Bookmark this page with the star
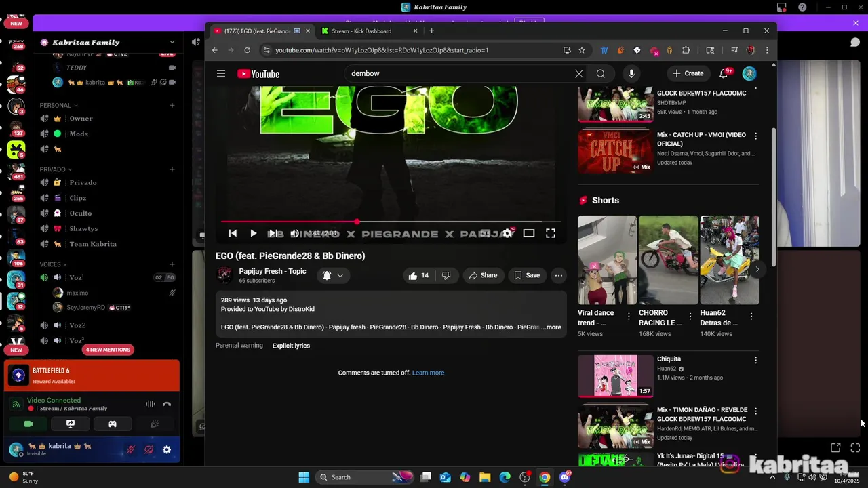The height and width of the screenshot is (488, 868). click(x=581, y=50)
